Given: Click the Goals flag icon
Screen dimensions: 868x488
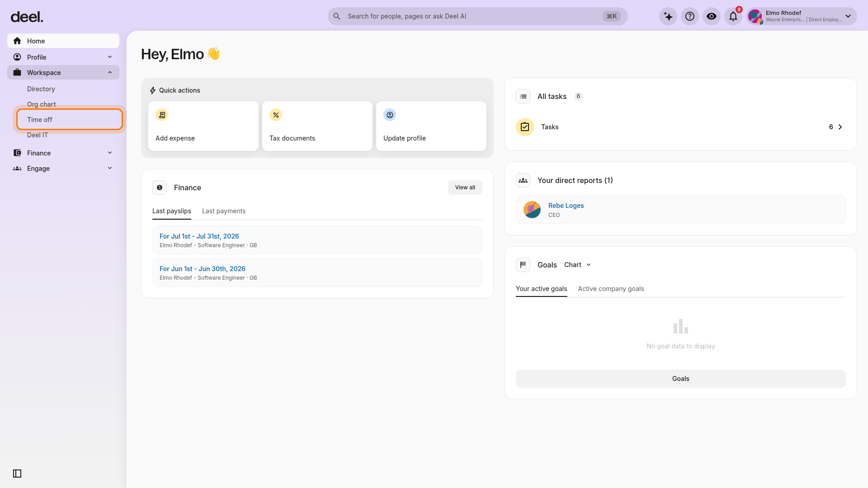Looking at the screenshot, I should click(523, 265).
